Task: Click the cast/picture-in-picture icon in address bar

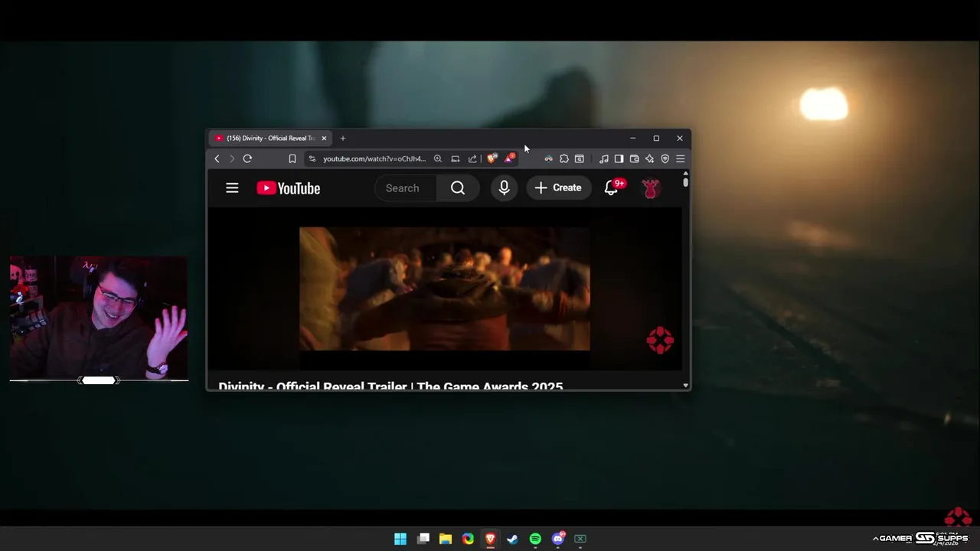Action: pyautogui.click(x=455, y=158)
